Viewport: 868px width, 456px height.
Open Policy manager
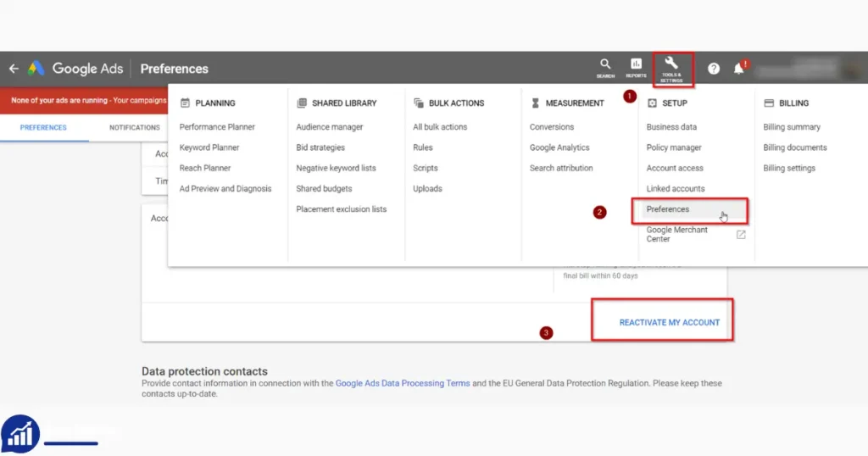(x=674, y=147)
